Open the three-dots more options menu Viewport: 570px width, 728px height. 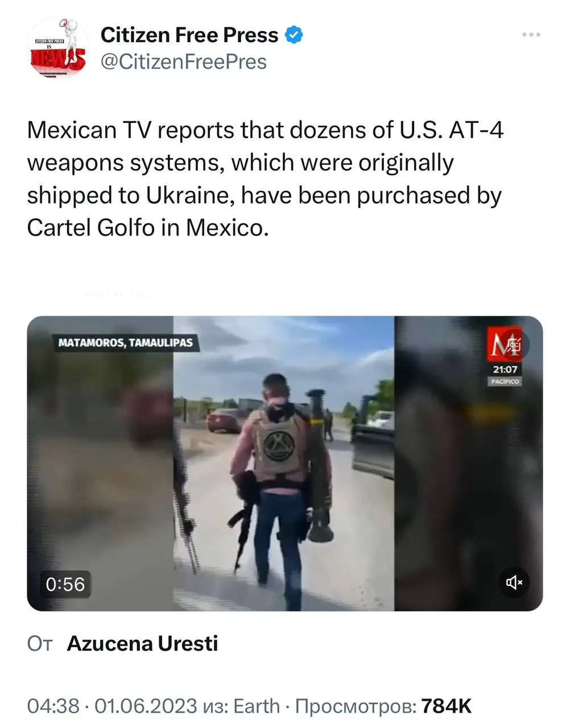point(531,35)
